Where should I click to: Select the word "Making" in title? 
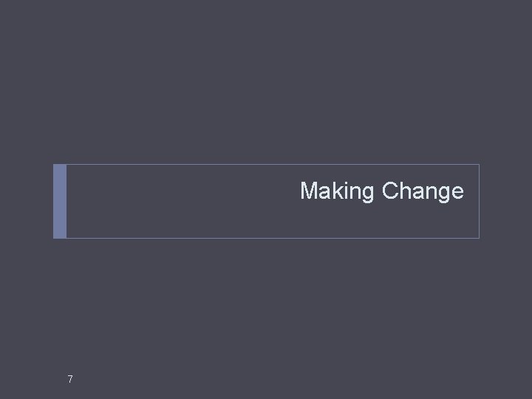coord(337,191)
